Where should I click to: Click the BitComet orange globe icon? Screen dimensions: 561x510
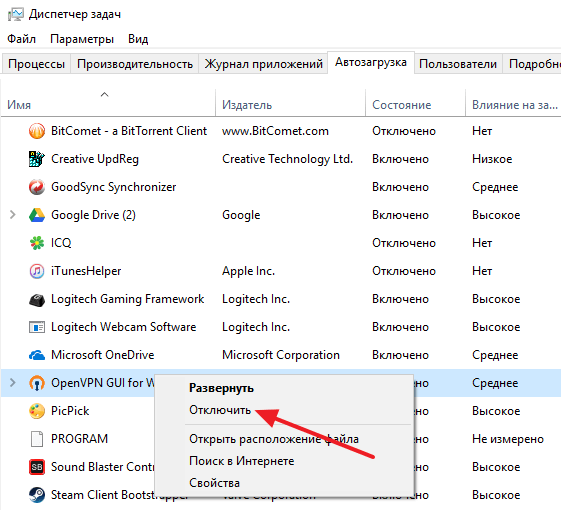tap(37, 131)
